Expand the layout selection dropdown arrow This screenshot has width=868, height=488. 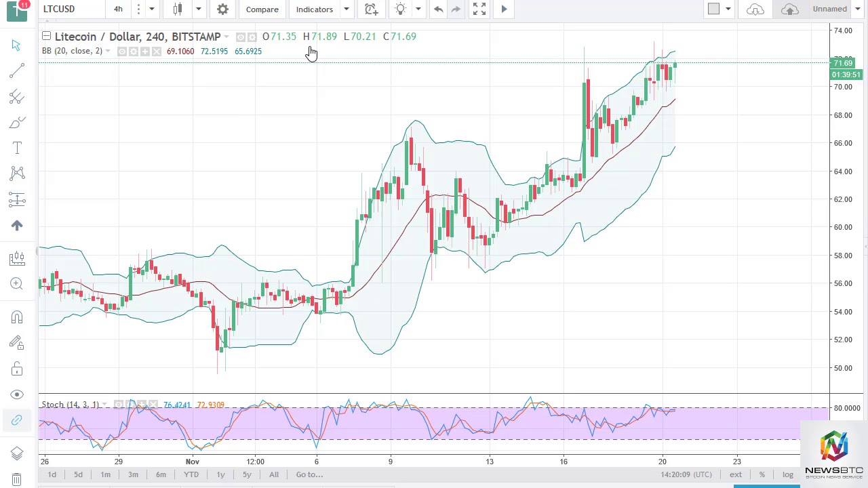point(728,9)
